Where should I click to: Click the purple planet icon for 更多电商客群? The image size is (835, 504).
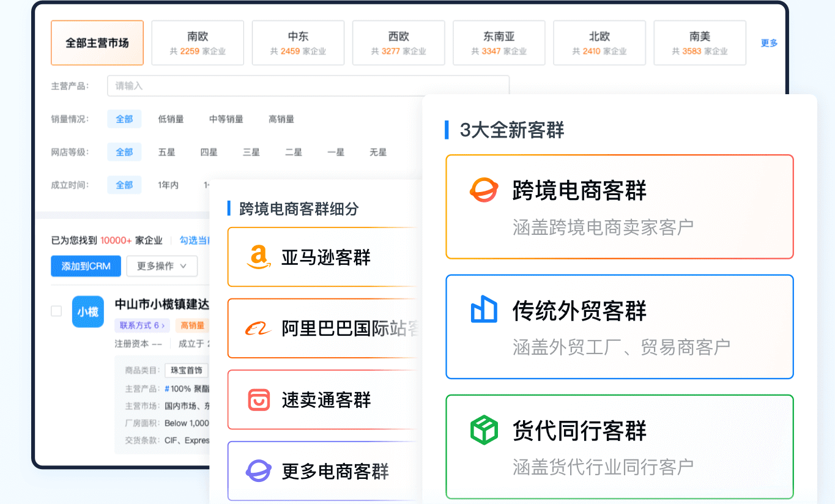(259, 471)
